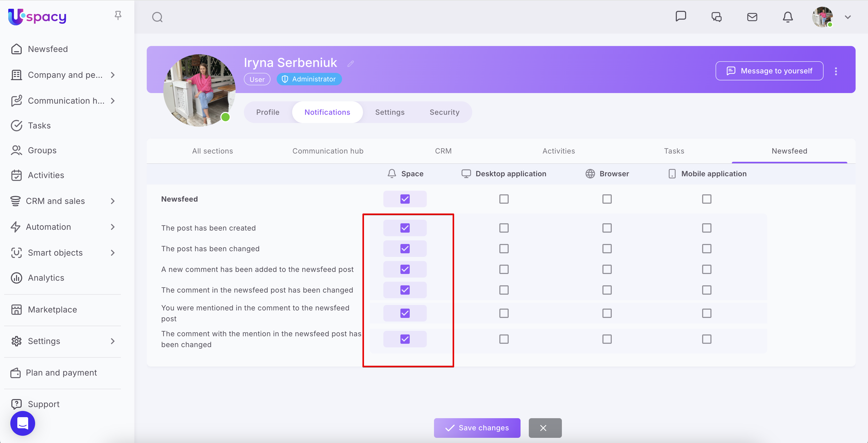Image resolution: width=868 pixels, height=443 pixels.
Task: Expand CRM and sales menu
Action: click(113, 201)
